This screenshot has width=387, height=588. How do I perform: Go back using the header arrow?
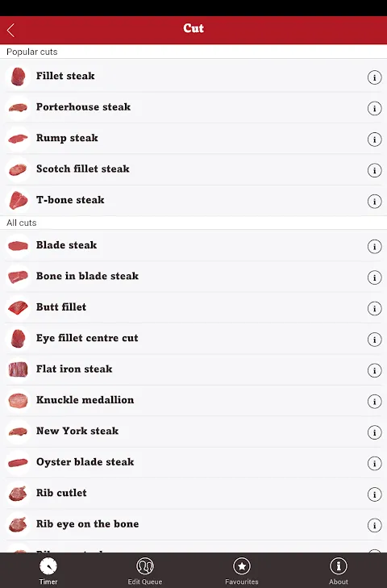[x=10, y=31]
